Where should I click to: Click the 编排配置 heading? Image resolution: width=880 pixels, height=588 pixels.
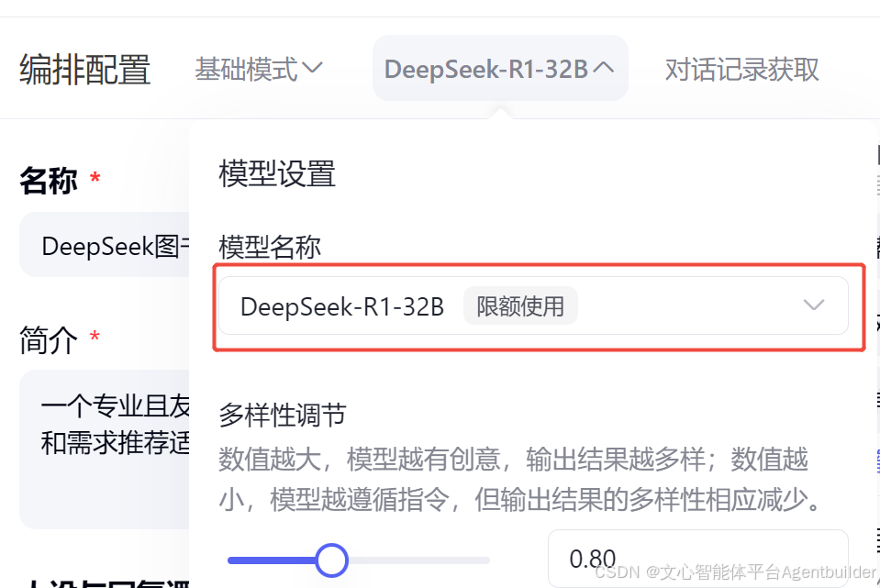tap(84, 70)
